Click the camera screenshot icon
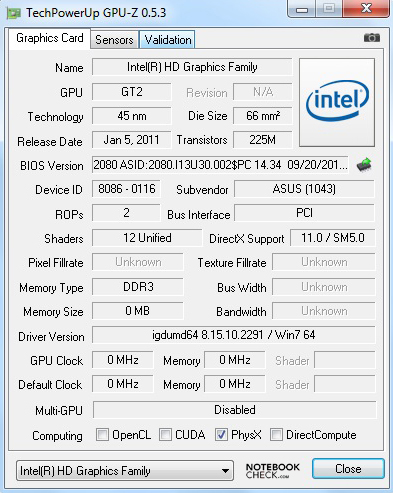 pos(372,38)
